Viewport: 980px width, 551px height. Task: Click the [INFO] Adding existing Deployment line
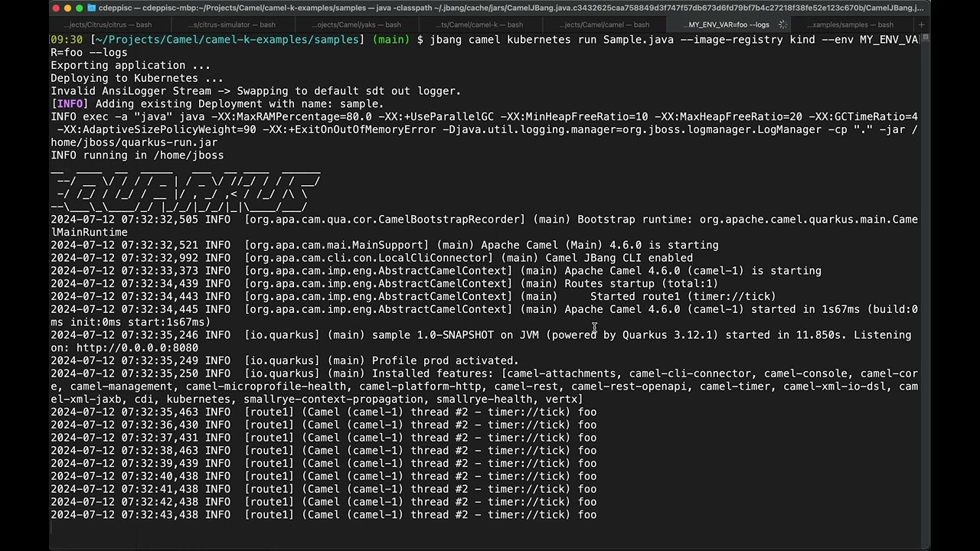(217, 103)
